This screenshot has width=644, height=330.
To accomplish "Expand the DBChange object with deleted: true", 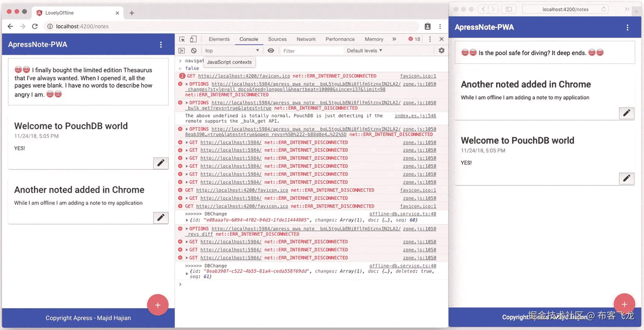I will pyautogui.click(x=187, y=274).
